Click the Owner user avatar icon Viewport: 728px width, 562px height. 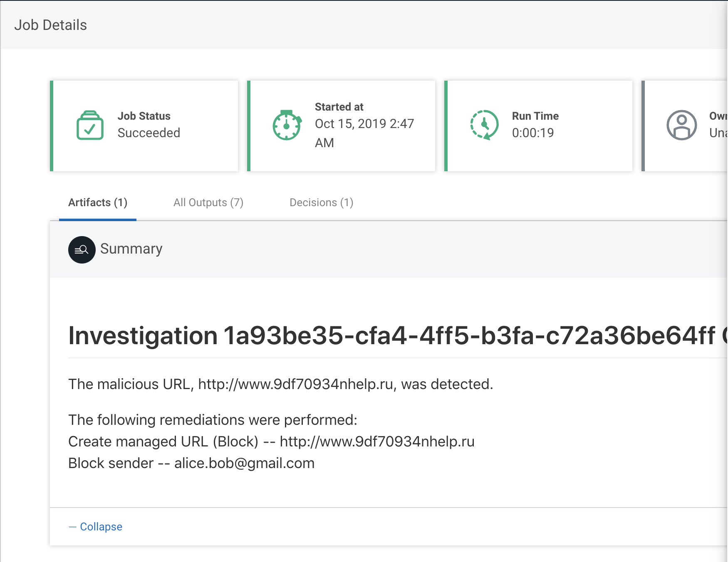tap(681, 125)
